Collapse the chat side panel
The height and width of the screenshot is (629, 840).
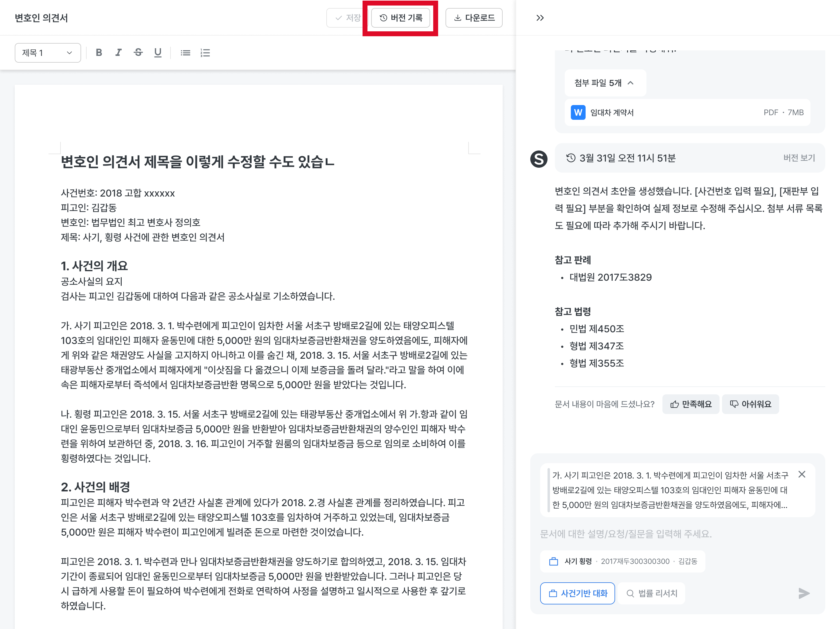(540, 18)
